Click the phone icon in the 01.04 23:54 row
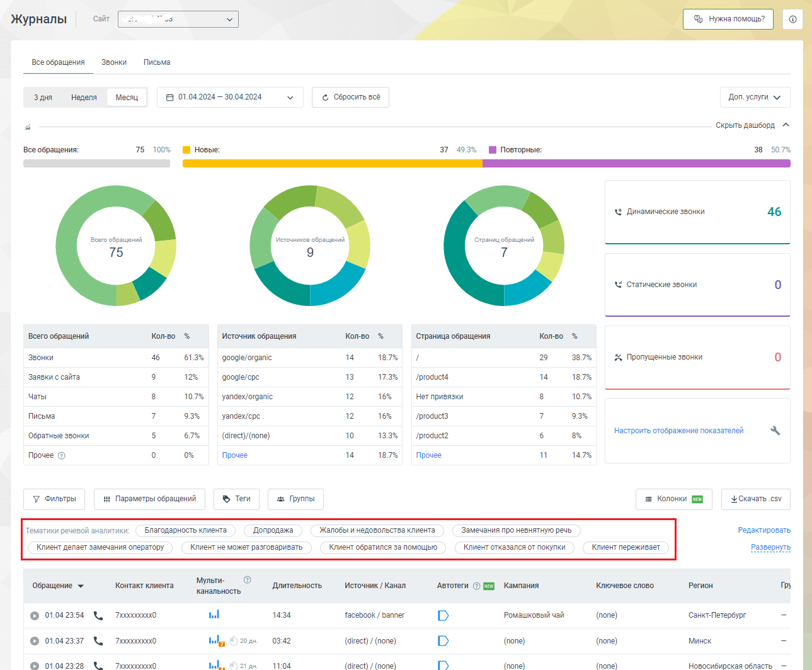Image resolution: width=812 pixels, height=670 pixels. click(98, 615)
